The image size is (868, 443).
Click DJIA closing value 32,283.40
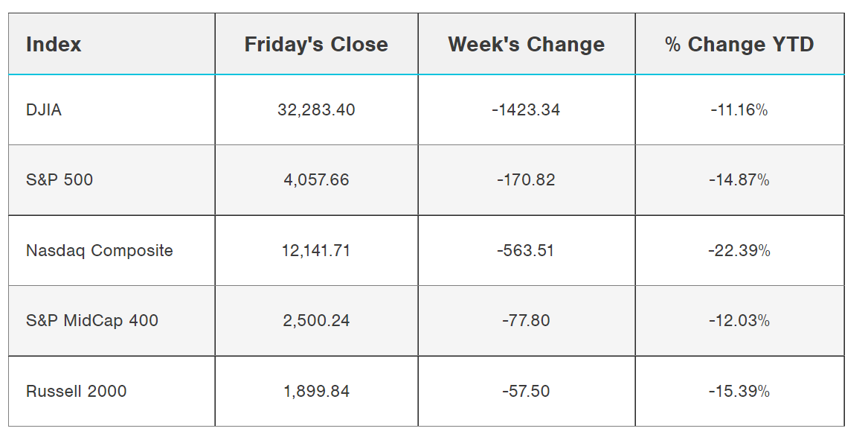coord(316,110)
